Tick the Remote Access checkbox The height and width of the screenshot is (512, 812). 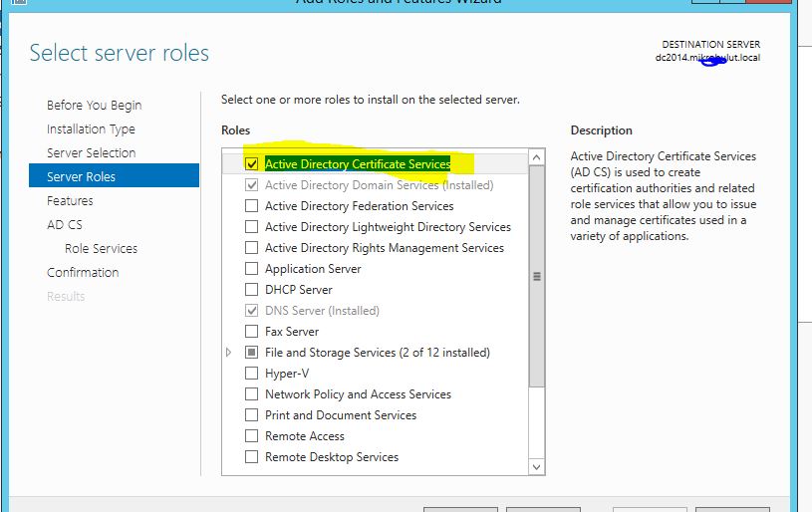pos(251,436)
